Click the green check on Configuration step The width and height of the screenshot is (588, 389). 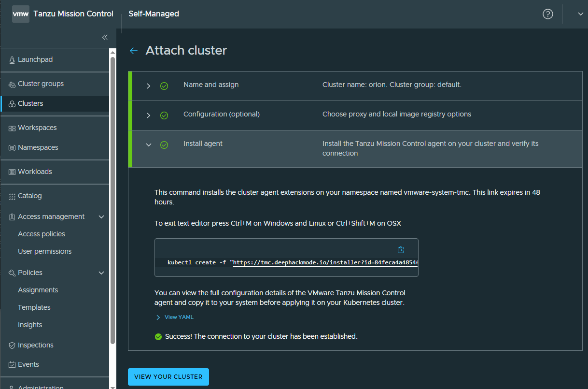[164, 115]
